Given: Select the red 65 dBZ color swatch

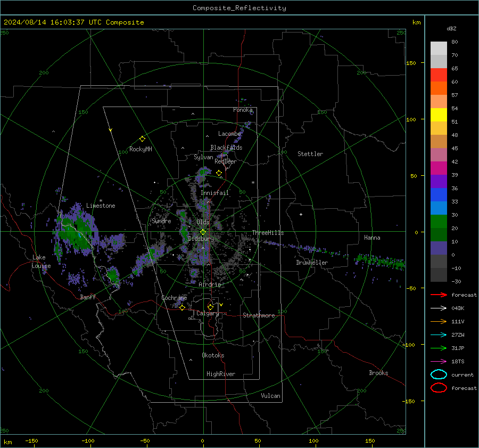Looking at the screenshot, I should click(439, 75).
